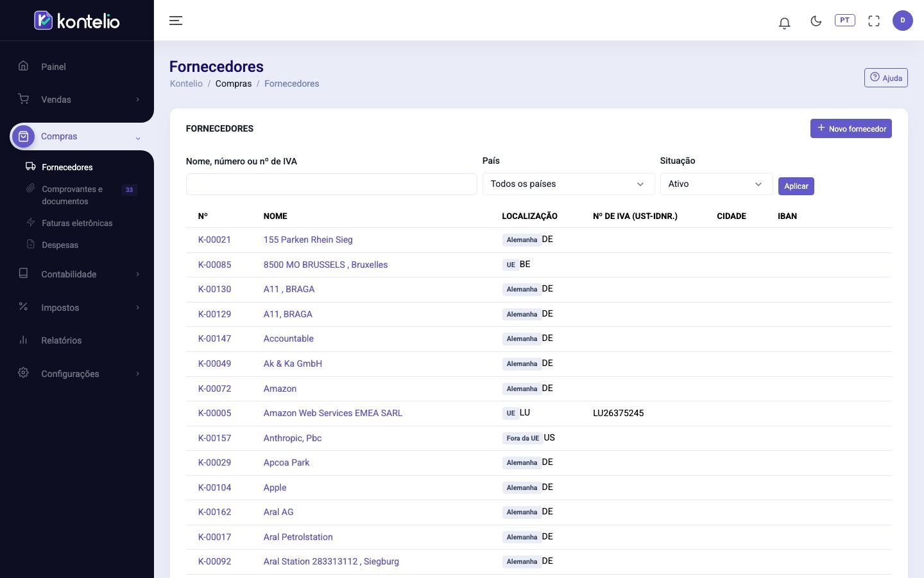Open Faturas eletrônicas

[77, 223]
